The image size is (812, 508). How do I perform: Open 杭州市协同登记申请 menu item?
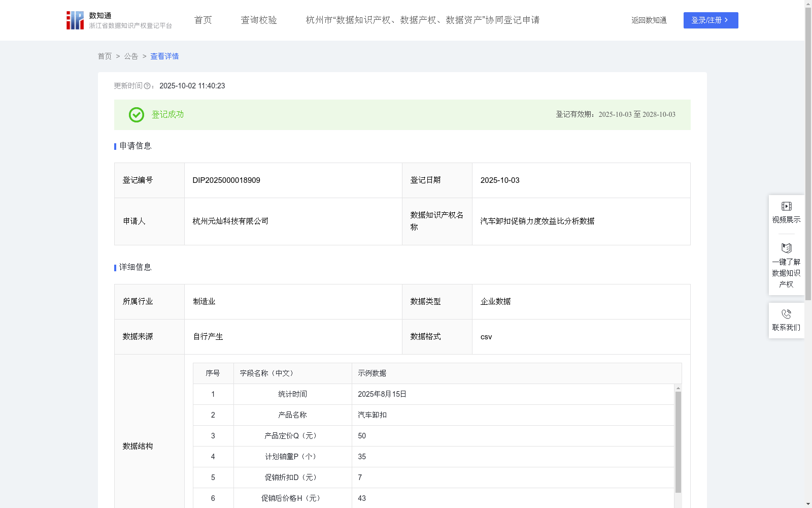point(423,20)
